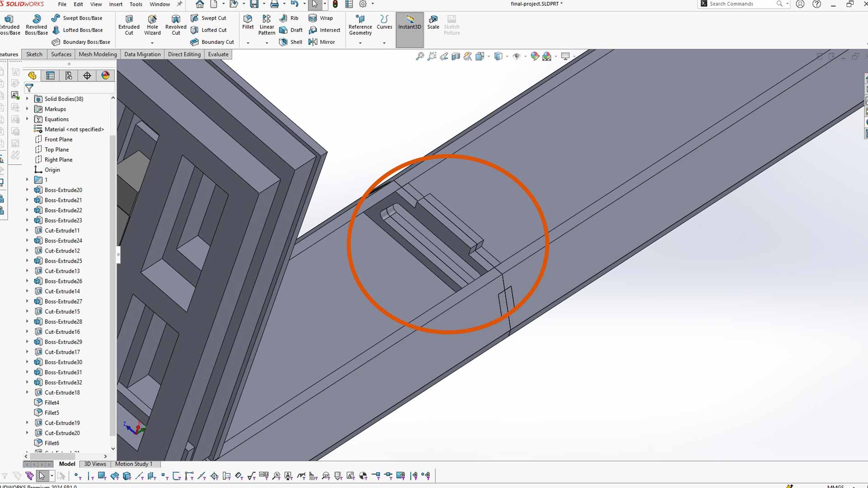868x488 pixels.
Task: Select the Boundary Boss/Base tool
Action: click(81, 42)
